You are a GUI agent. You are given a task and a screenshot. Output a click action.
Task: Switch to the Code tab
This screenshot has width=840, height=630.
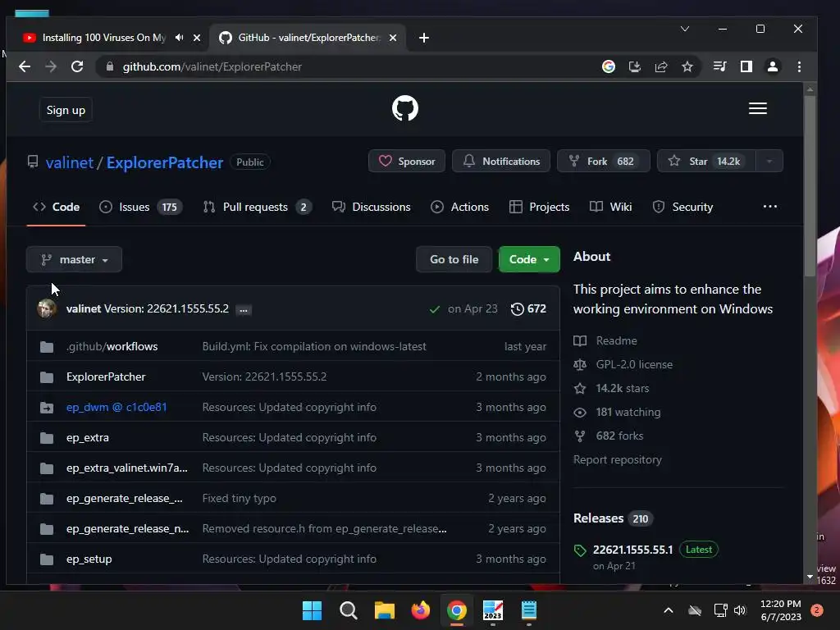57,207
